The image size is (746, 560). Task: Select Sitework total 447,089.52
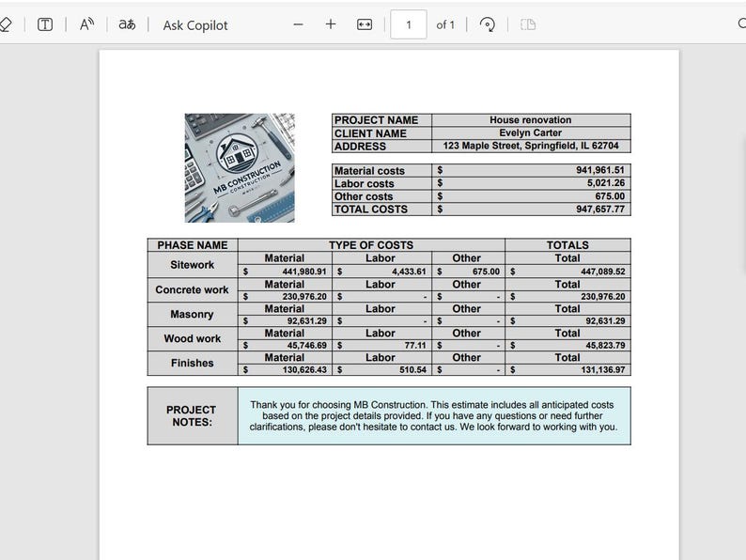click(603, 272)
